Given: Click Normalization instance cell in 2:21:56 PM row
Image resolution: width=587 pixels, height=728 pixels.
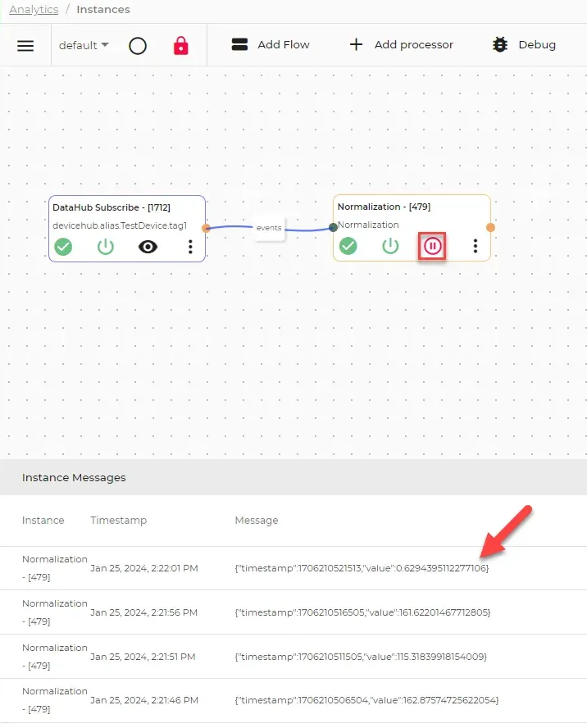Looking at the screenshot, I should point(55,612).
